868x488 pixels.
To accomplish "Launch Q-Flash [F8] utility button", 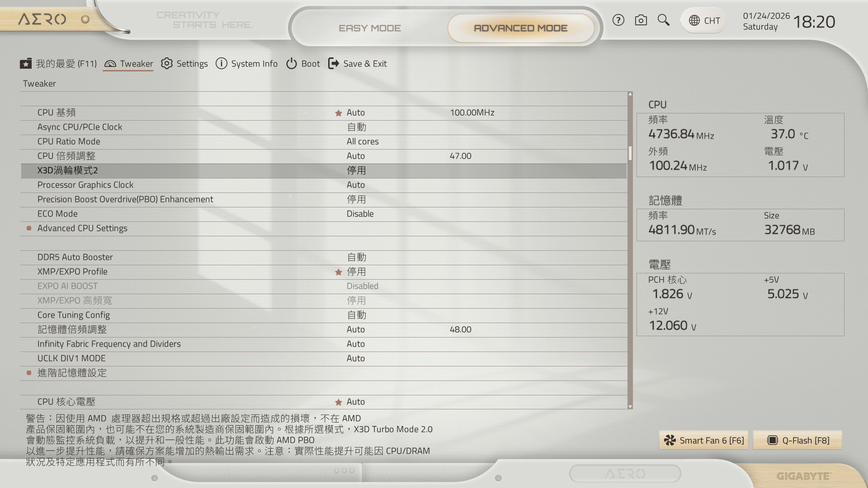I will 797,441.
